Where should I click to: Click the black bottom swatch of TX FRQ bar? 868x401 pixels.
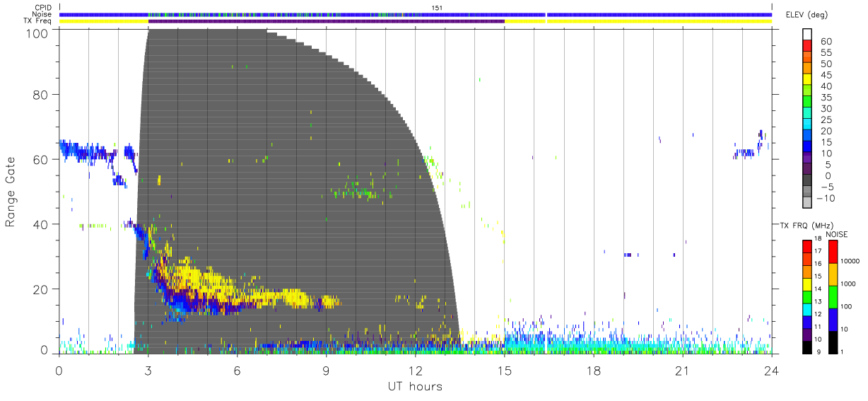click(x=807, y=347)
